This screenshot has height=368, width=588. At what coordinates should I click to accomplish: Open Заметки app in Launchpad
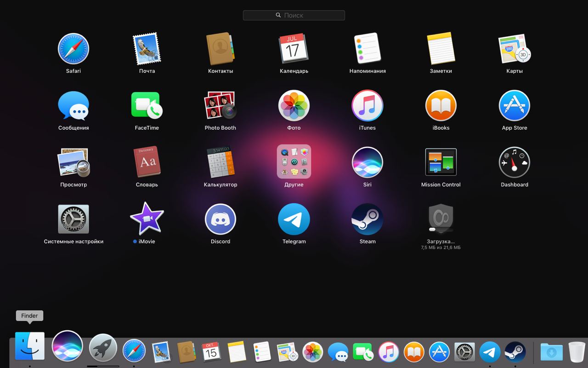click(441, 48)
